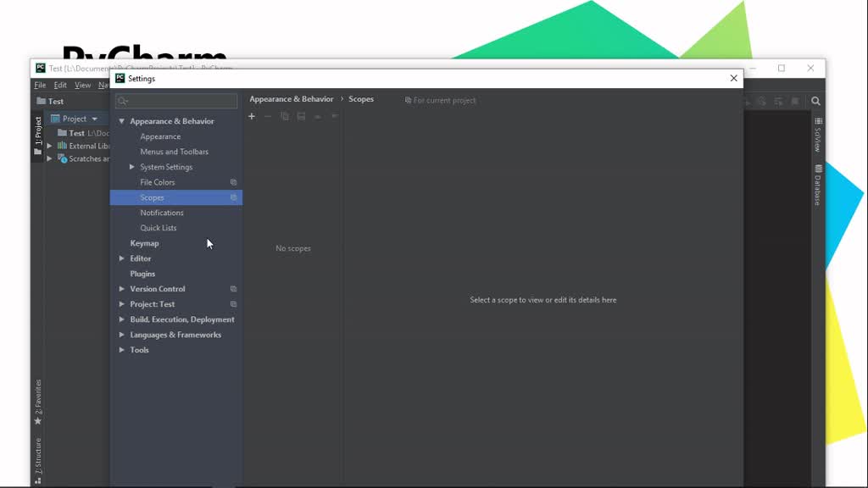Screen dimensions: 868x488
Task: Select Test project root in tree
Action: pyautogui.click(x=76, y=133)
